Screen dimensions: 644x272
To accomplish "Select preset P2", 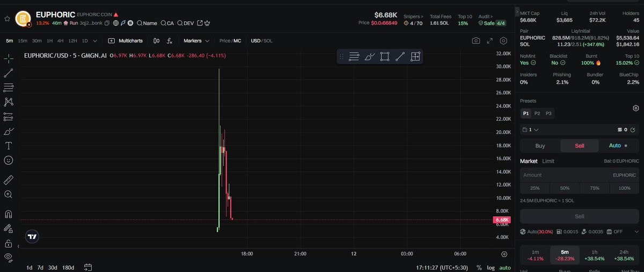I will (537, 113).
